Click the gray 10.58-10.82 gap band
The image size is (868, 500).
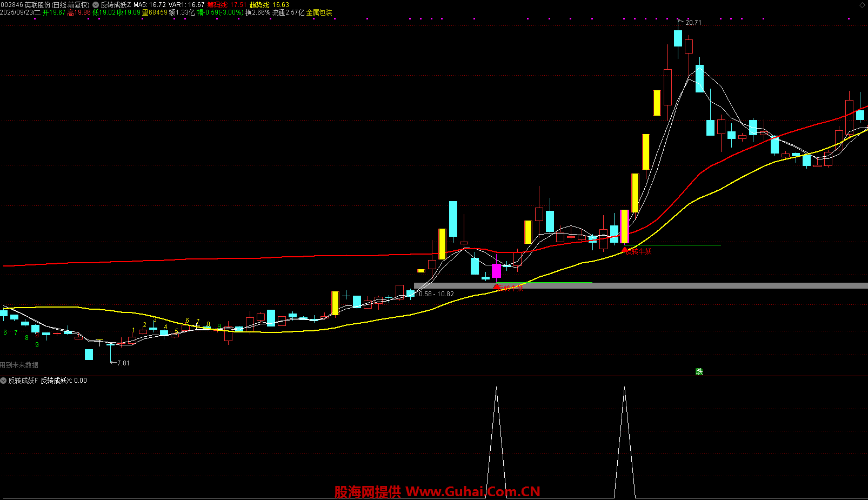click(640, 285)
